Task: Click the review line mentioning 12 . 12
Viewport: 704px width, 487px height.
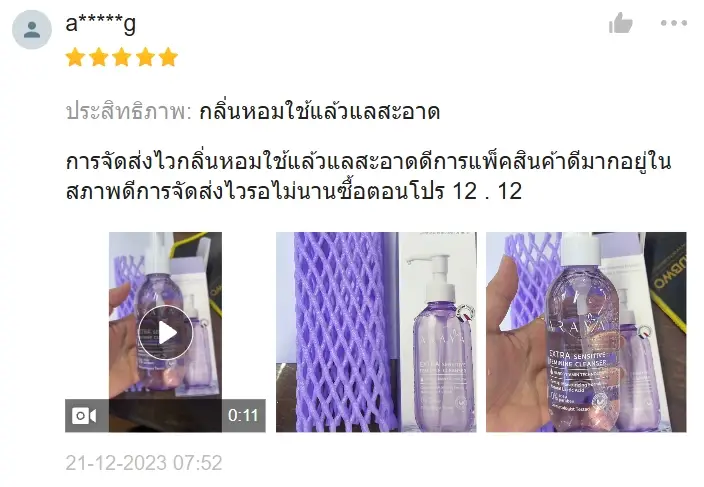Action: coord(294,192)
